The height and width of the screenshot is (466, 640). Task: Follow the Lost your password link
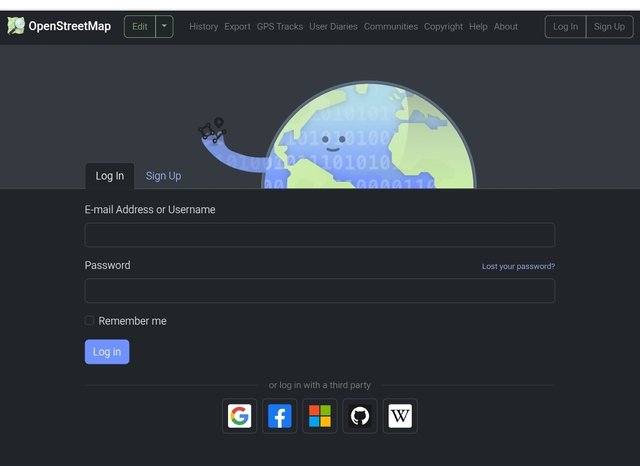pos(518,266)
